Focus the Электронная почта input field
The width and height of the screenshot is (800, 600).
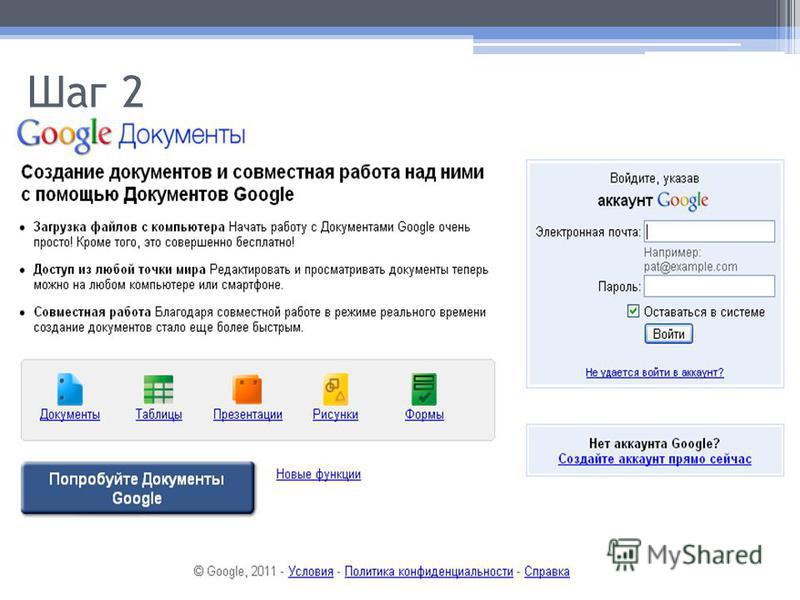tap(709, 231)
